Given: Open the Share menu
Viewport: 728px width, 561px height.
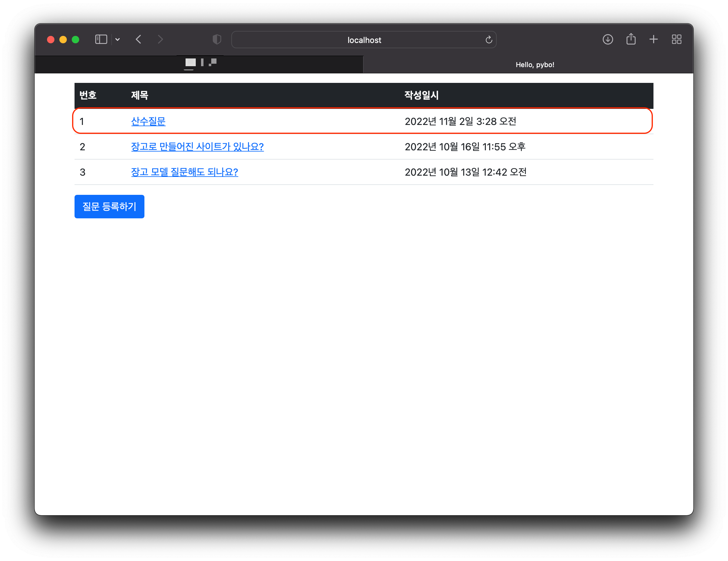Looking at the screenshot, I should pos(631,39).
